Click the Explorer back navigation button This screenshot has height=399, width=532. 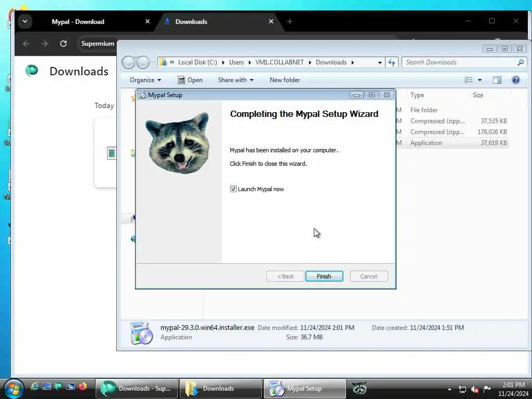click(x=129, y=62)
